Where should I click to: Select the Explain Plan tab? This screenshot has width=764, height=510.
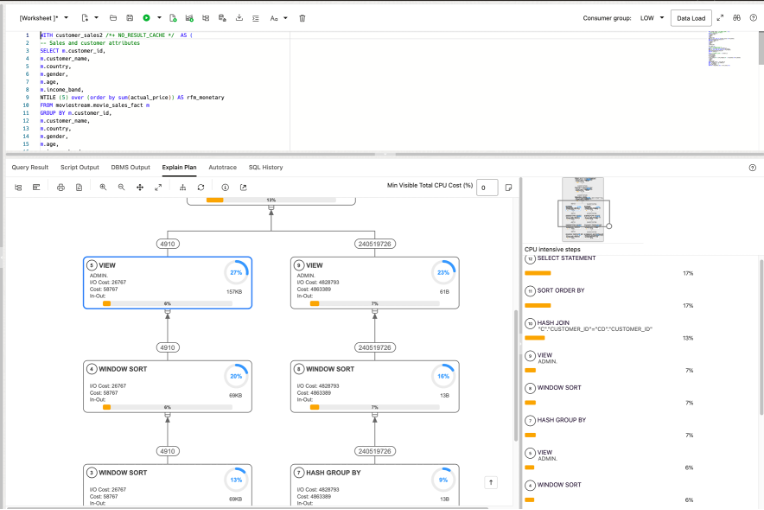pos(179,167)
